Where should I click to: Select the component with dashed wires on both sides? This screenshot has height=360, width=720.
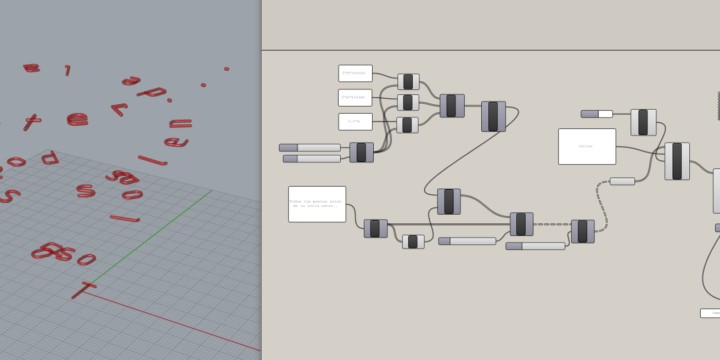point(583,231)
